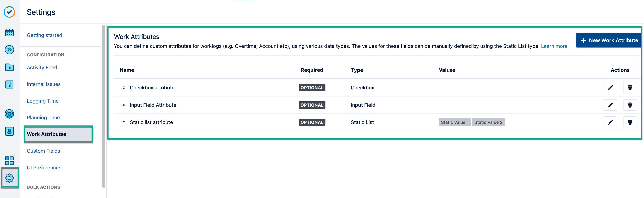Open Logging Time configuration
The width and height of the screenshot is (644, 198).
coord(42,101)
